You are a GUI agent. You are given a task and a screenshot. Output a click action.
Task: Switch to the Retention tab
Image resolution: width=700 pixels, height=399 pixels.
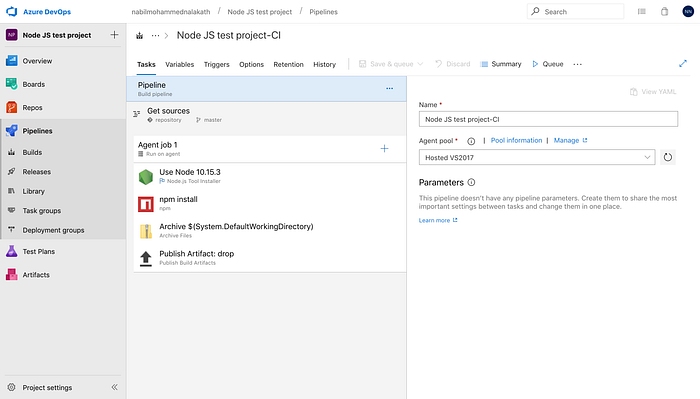pos(288,64)
